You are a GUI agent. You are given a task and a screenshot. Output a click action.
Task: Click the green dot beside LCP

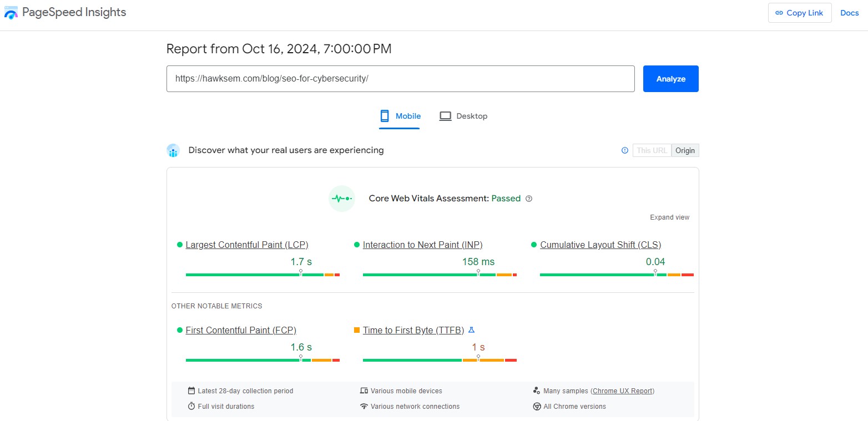[x=180, y=245]
